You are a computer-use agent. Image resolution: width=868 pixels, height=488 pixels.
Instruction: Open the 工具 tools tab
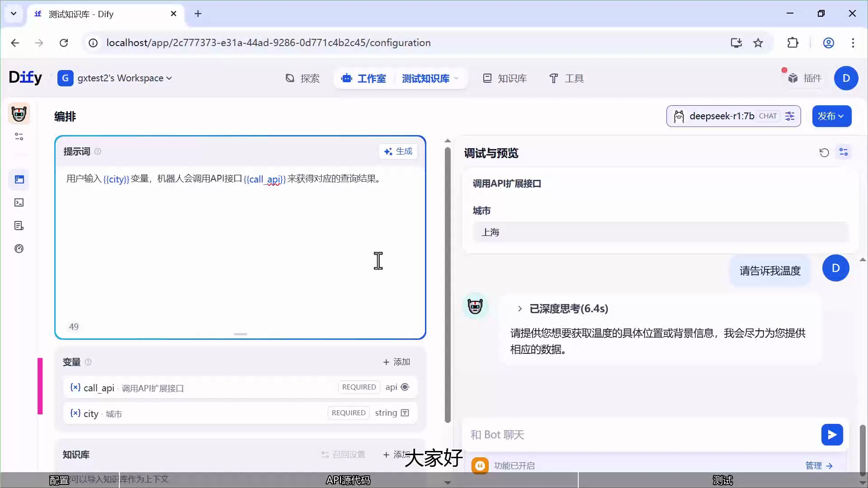tap(566, 79)
